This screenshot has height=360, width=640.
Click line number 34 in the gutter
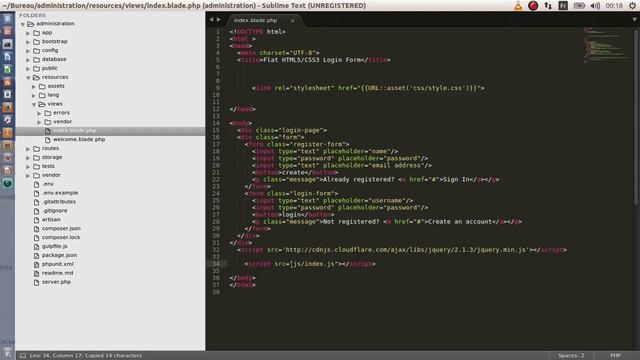(x=216, y=264)
